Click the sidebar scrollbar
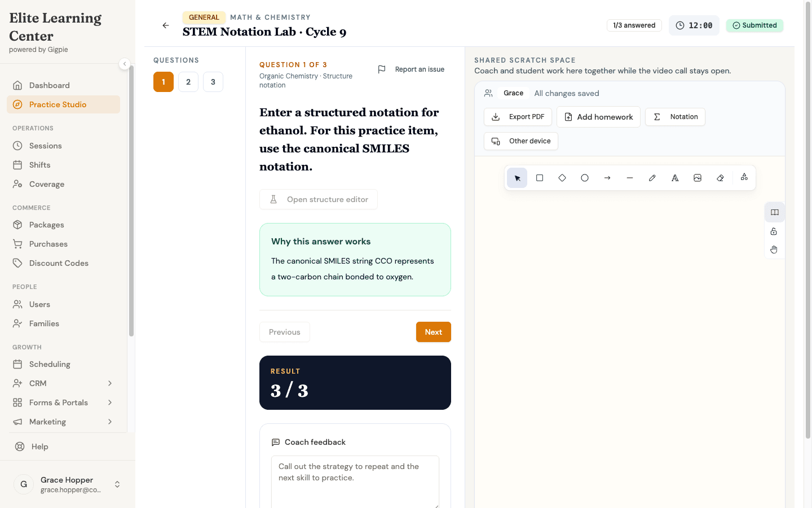Screen dimensions: 812x508 tap(131, 200)
